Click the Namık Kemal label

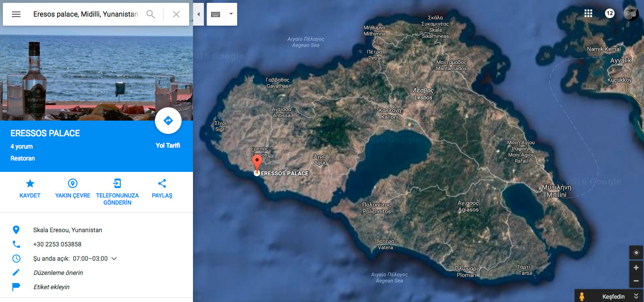(604, 49)
